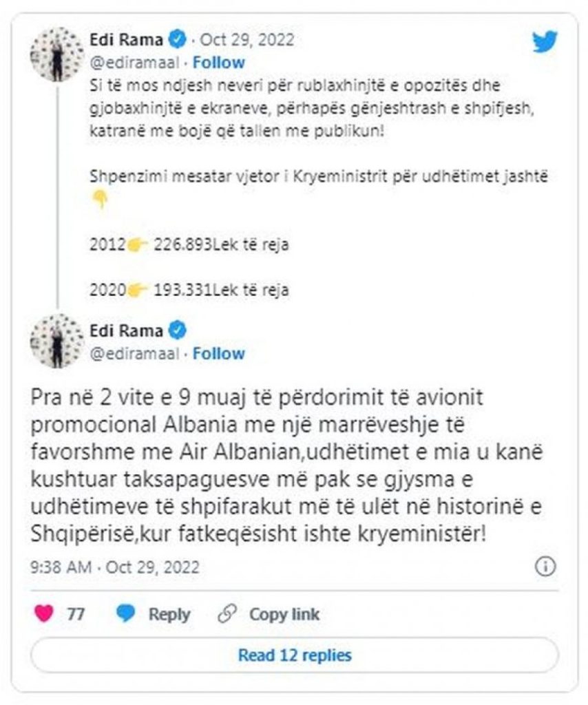Like the tweet with the heart icon

point(44,614)
